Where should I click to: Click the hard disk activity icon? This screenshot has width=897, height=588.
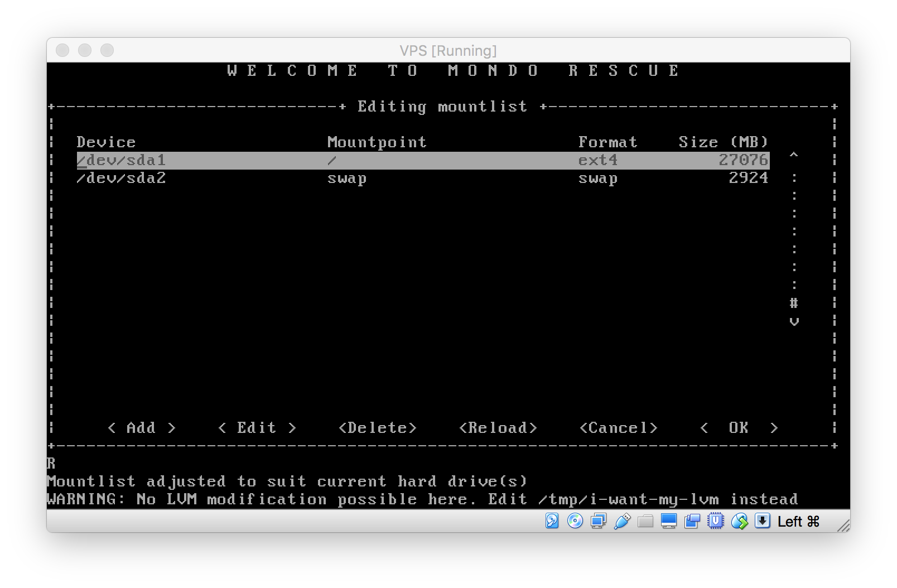point(552,521)
